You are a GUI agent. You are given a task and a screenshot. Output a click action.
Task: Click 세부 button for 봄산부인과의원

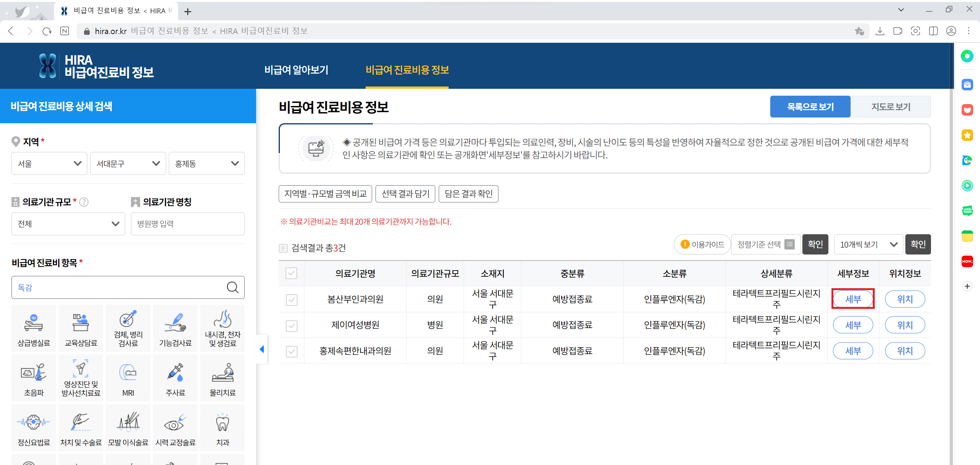853,299
